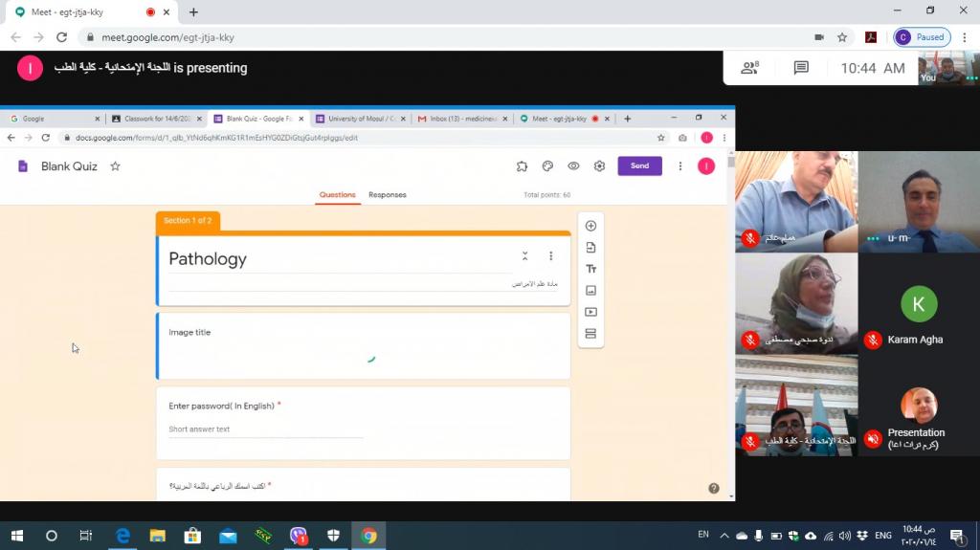Viewport: 980px width, 550px height.
Task: Open the form's customize theme palette
Action: pyautogui.click(x=547, y=166)
